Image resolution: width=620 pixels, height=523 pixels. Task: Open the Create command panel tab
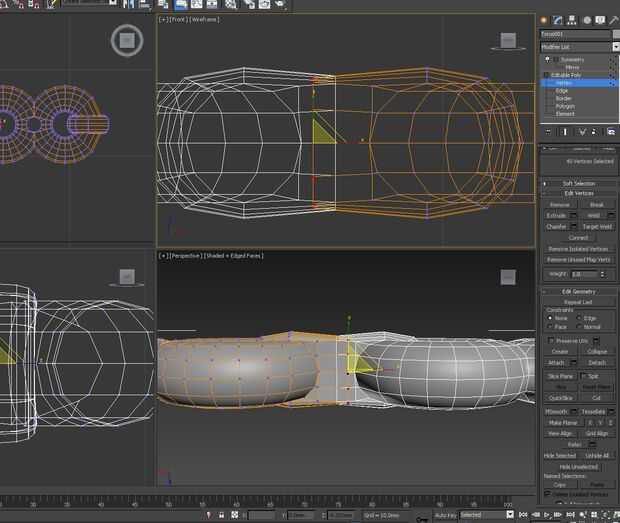point(545,20)
